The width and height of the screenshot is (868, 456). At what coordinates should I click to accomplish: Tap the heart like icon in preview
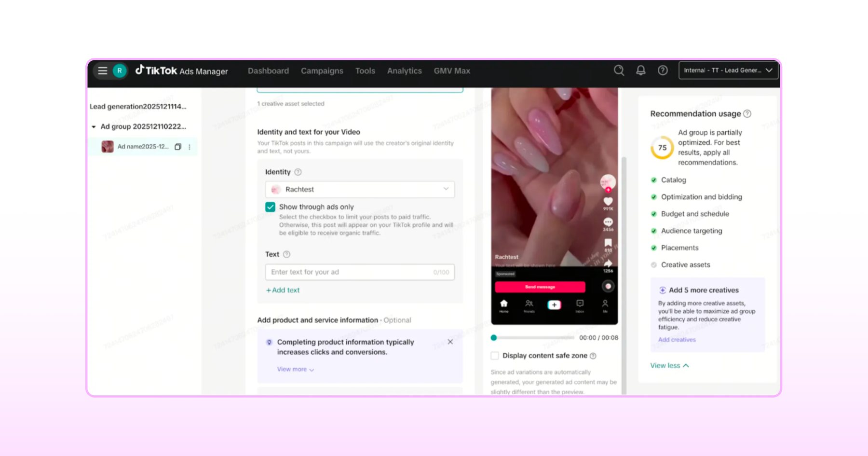tap(608, 202)
